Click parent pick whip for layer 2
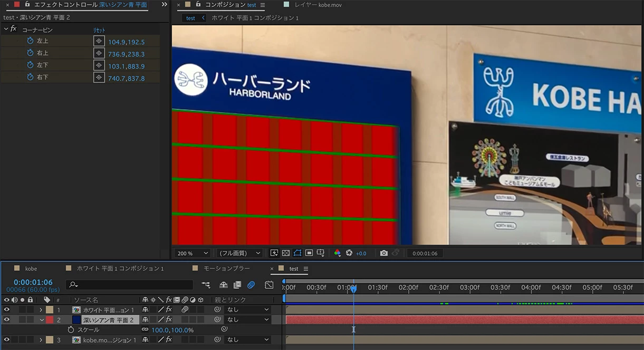The width and height of the screenshot is (644, 350). click(x=217, y=319)
